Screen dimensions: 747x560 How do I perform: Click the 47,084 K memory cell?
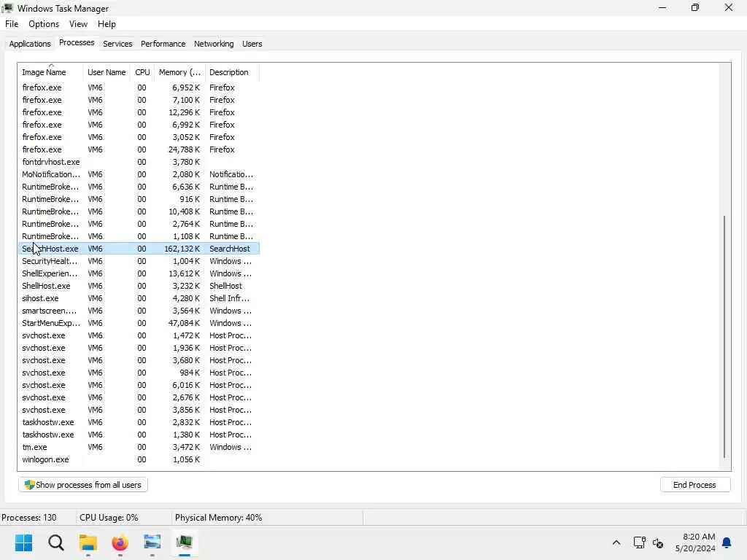click(184, 323)
